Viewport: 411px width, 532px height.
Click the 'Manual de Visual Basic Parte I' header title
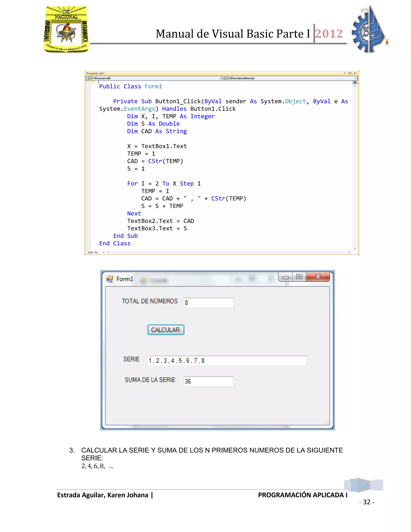[x=233, y=34]
